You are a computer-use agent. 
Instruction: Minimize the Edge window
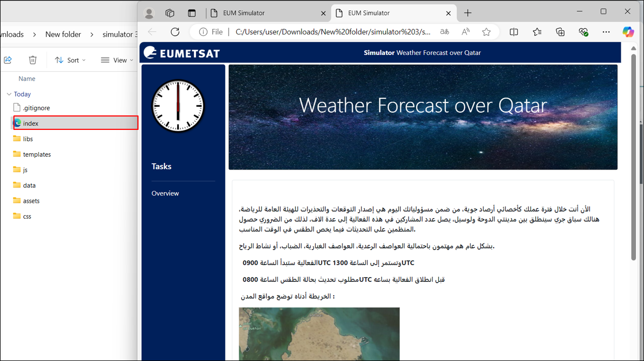click(579, 12)
